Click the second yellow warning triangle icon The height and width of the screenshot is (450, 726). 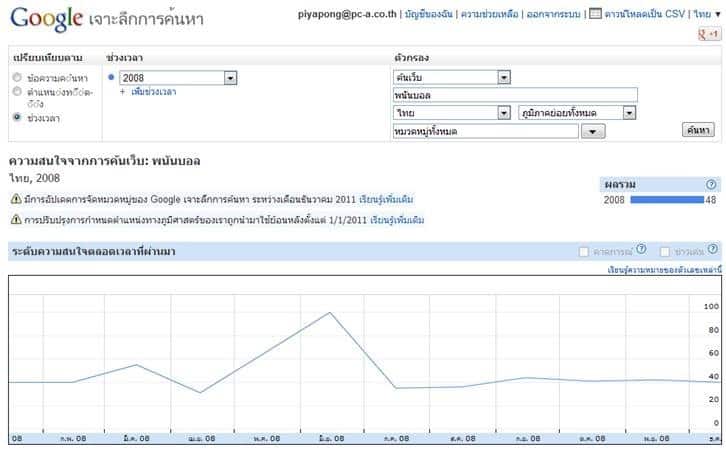(x=15, y=219)
